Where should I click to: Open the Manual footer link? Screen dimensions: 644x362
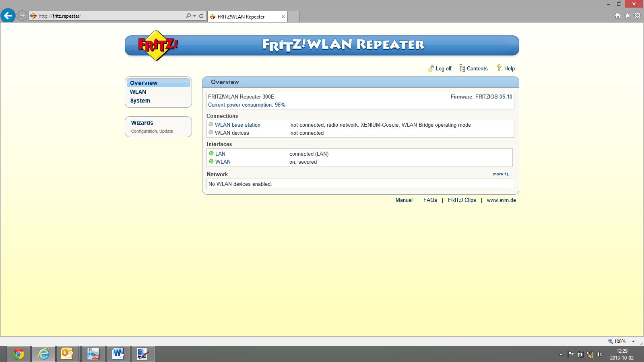[x=404, y=200]
